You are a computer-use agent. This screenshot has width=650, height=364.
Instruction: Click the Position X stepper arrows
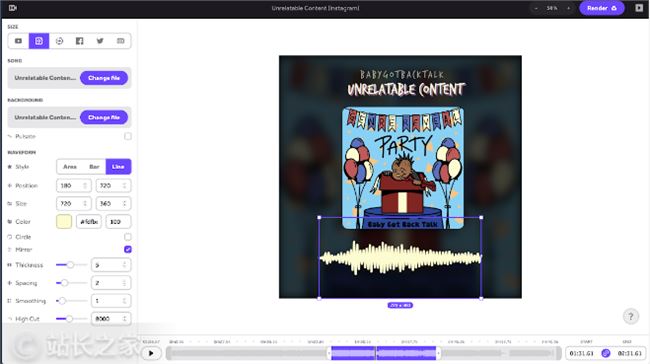85,186
